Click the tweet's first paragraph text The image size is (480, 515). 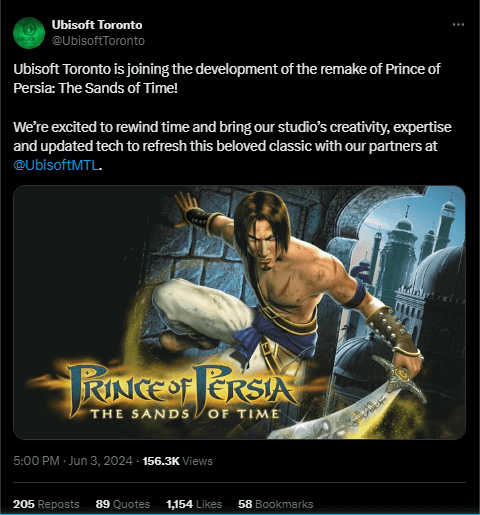pyautogui.click(x=227, y=79)
